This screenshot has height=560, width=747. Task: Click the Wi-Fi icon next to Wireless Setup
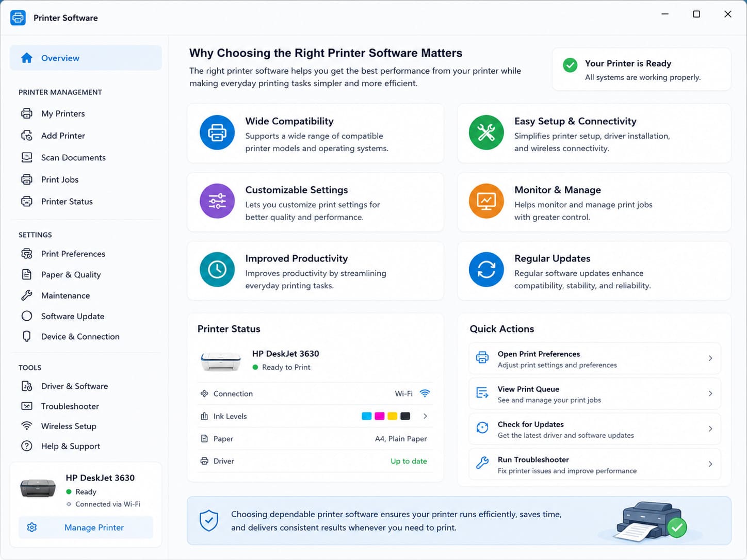point(27,426)
